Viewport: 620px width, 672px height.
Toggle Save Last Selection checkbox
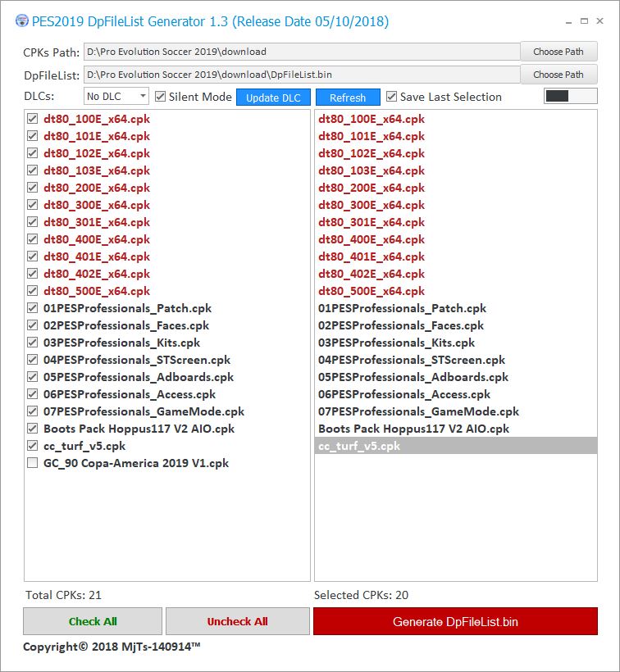391,97
